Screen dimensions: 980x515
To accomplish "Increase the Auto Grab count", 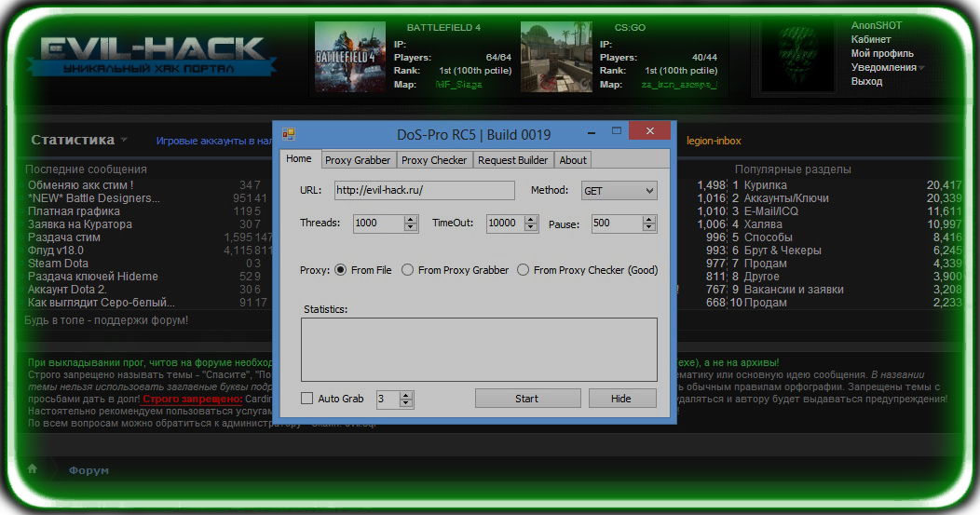I will pos(406,395).
